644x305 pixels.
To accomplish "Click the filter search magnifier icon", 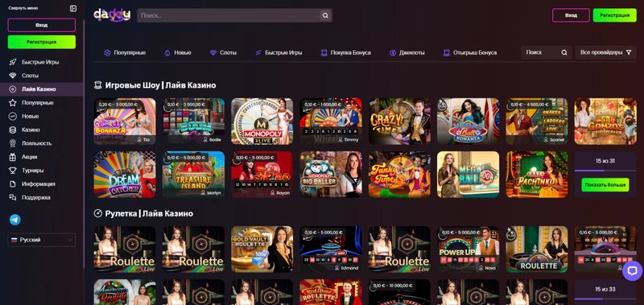I will pos(564,52).
